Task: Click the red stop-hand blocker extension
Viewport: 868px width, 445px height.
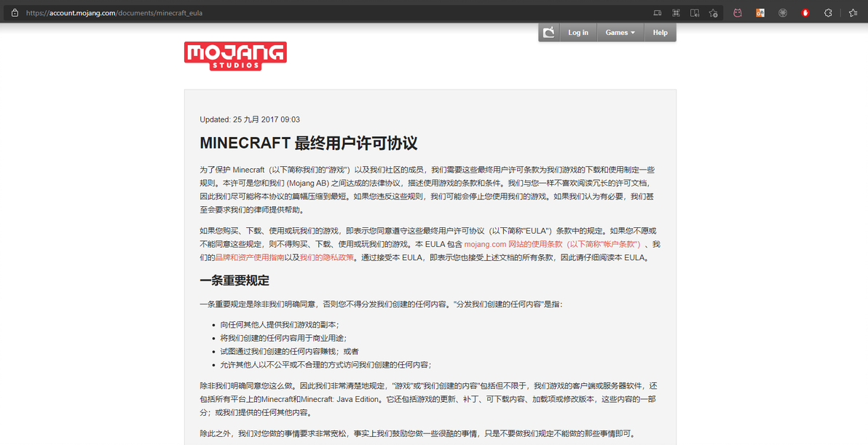Action: 805,12
